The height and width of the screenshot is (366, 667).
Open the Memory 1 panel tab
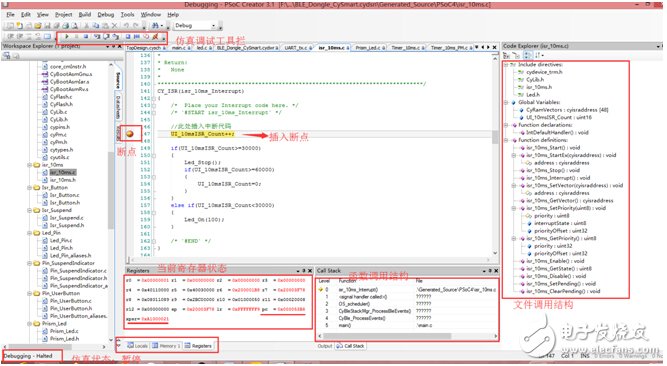166,346
